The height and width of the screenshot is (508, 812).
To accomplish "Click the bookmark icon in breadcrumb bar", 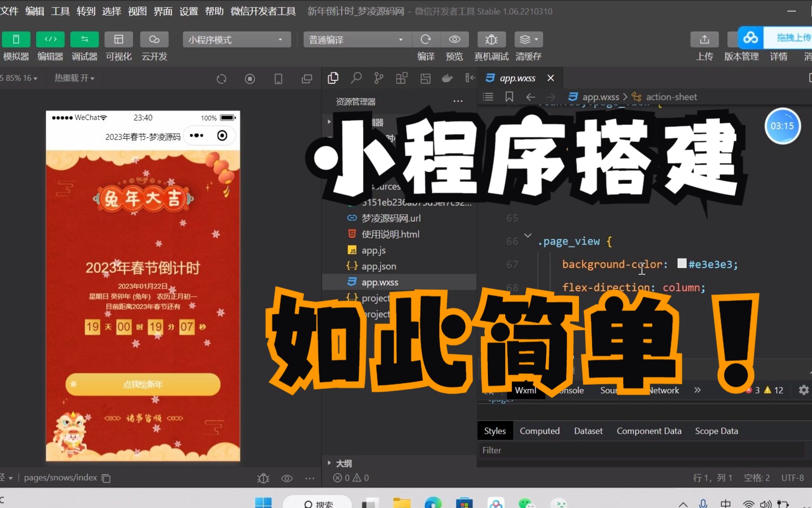I will (509, 96).
